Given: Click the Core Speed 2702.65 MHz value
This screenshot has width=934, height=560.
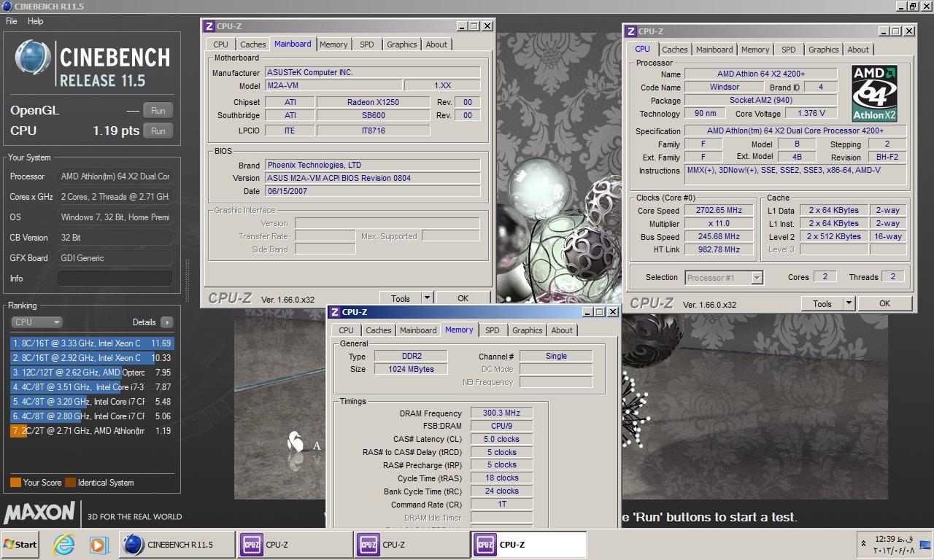Looking at the screenshot, I should pos(719,211).
